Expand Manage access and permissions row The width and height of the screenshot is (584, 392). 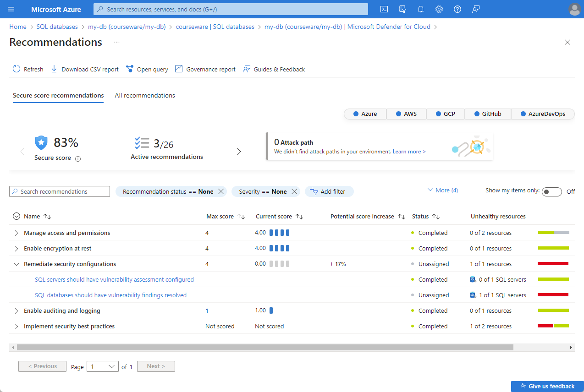17,233
